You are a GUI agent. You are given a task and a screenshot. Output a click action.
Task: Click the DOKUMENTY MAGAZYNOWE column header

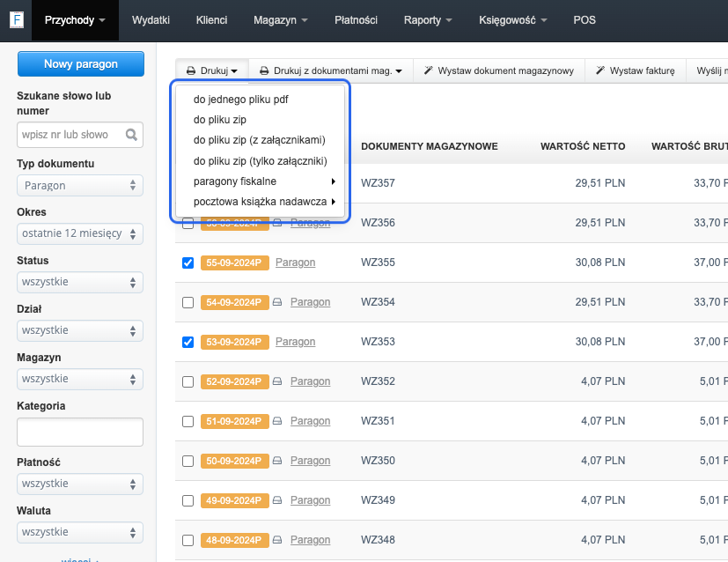click(x=430, y=147)
